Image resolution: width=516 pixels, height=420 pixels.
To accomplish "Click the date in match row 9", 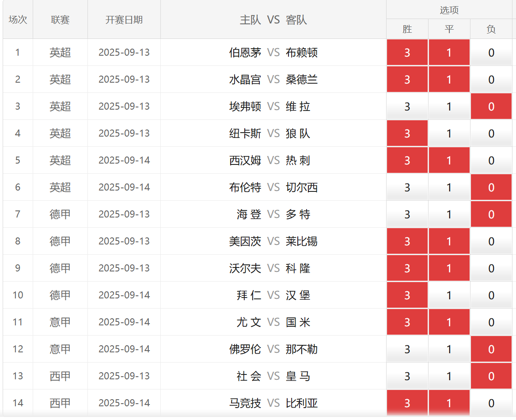I will coord(124,268).
